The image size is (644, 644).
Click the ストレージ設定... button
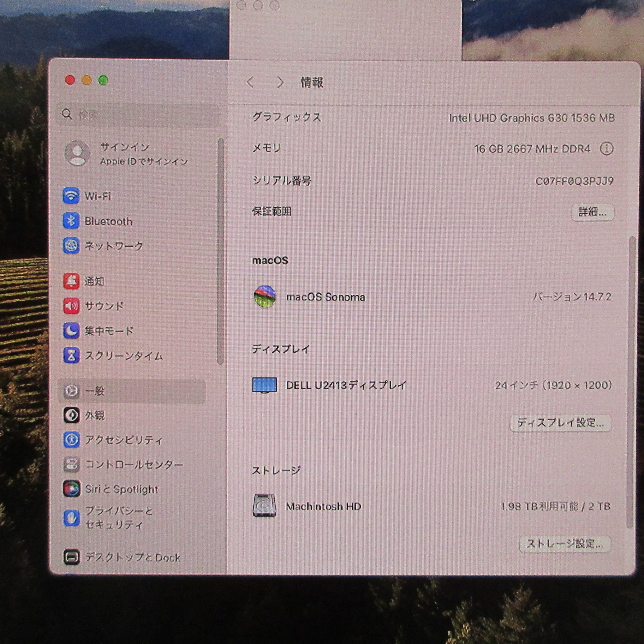(x=565, y=544)
